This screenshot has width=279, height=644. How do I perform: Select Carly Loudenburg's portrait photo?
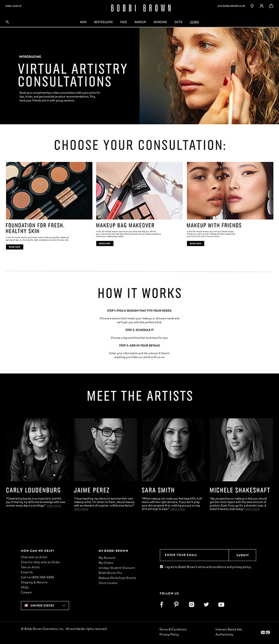point(37,450)
